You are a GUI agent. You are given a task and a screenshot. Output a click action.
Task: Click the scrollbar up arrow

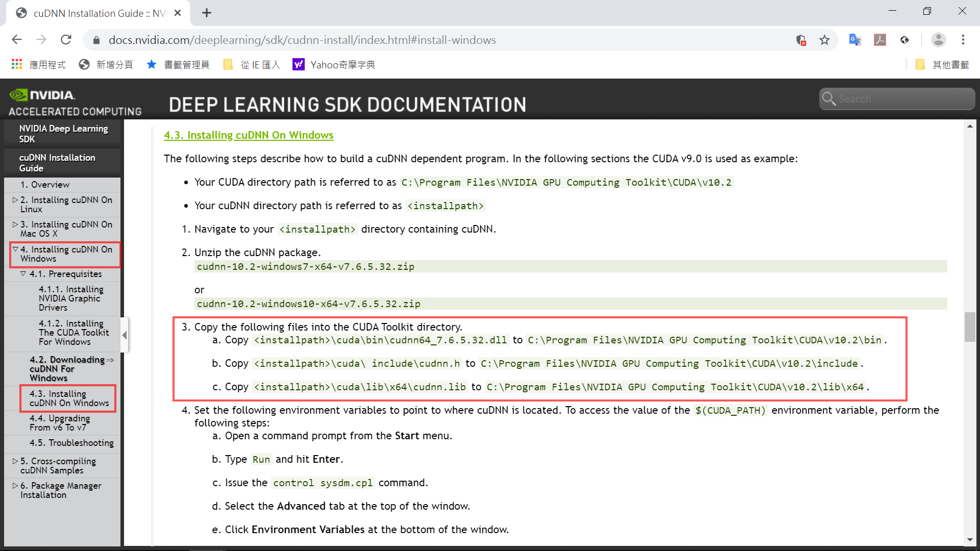click(x=970, y=126)
